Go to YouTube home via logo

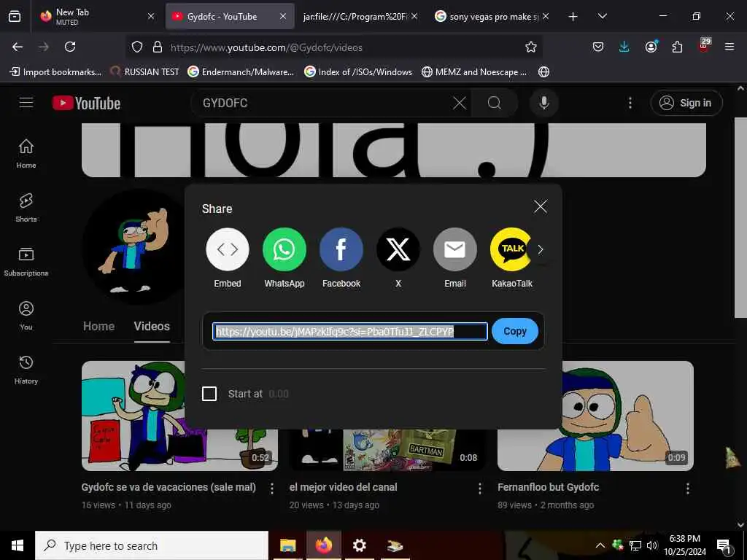(86, 103)
